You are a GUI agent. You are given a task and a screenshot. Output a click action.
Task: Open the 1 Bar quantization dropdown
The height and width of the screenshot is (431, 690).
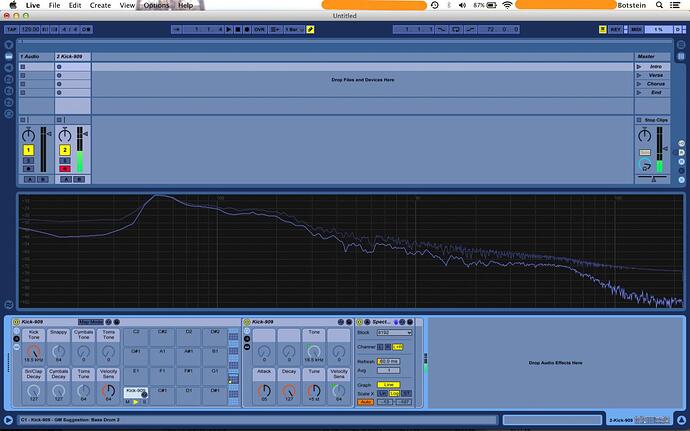point(294,29)
